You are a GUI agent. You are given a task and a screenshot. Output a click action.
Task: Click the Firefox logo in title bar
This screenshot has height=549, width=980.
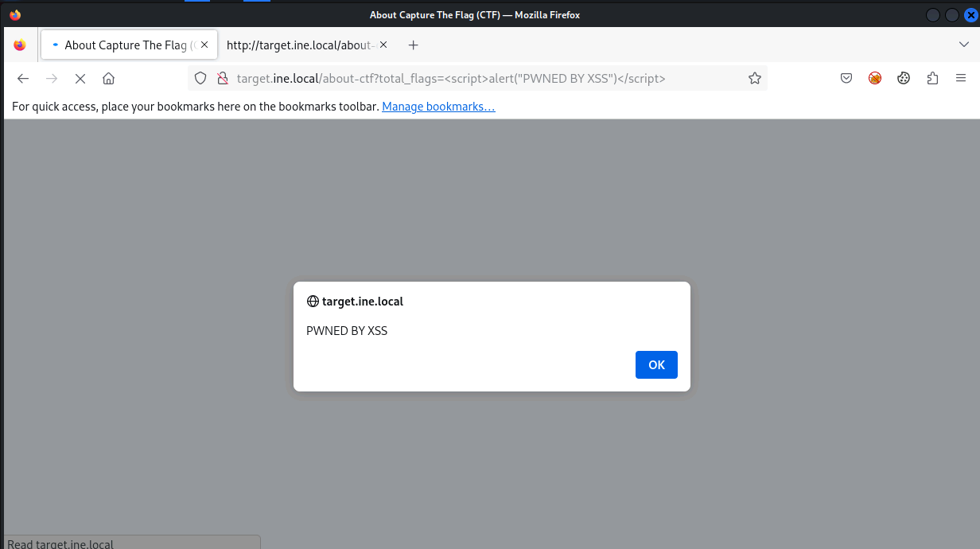(15, 14)
